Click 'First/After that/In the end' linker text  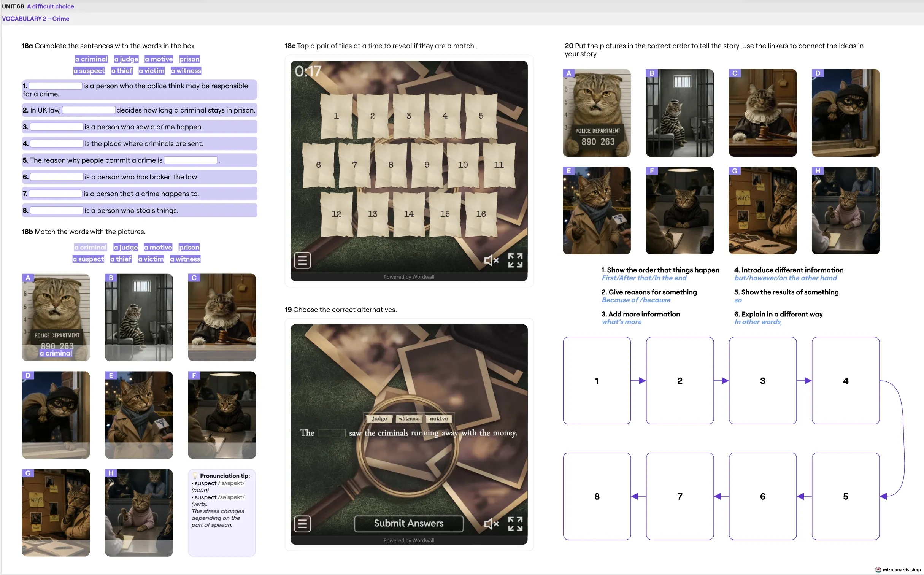click(x=644, y=278)
